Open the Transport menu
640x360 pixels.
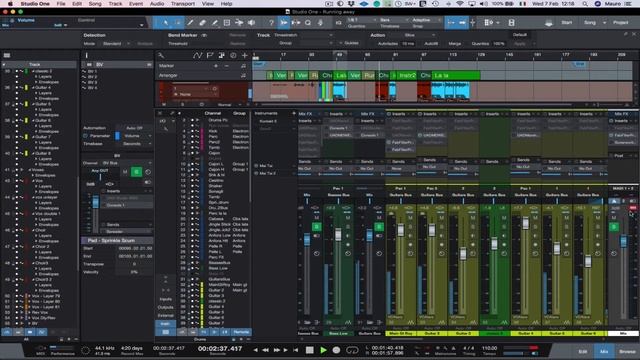[x=182, y=4]
